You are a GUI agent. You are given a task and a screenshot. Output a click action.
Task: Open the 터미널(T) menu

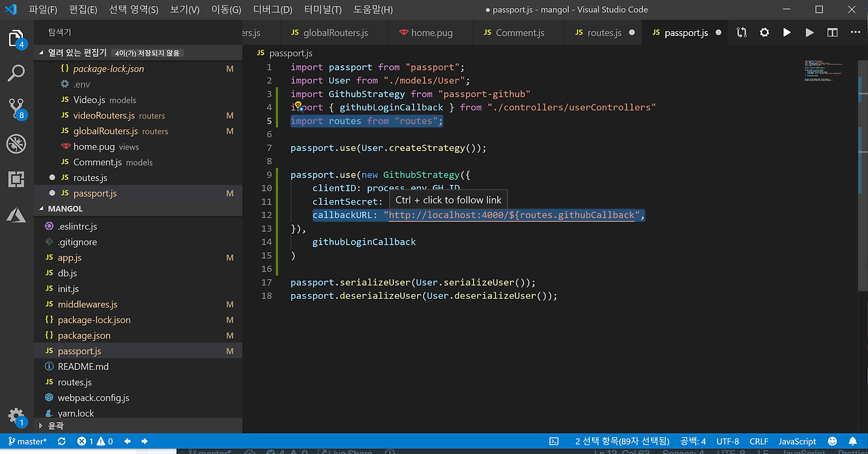(x=322, y=9)
